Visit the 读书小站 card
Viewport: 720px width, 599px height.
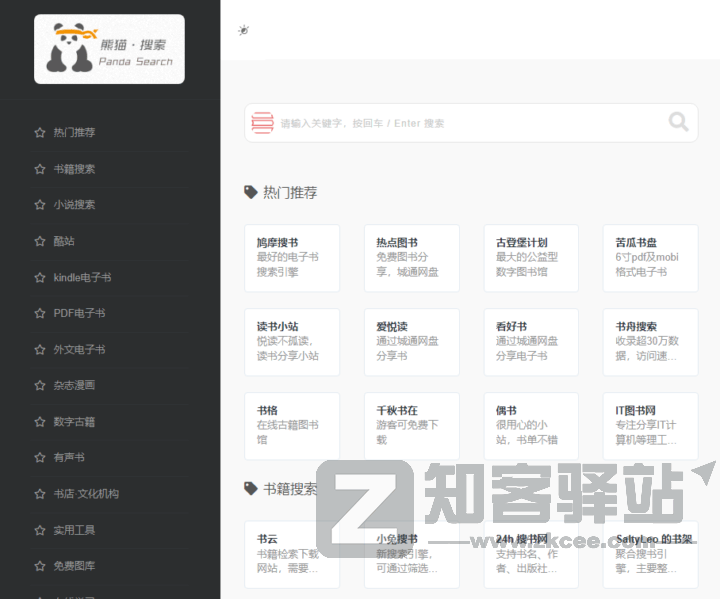click(x=292, y=342)
